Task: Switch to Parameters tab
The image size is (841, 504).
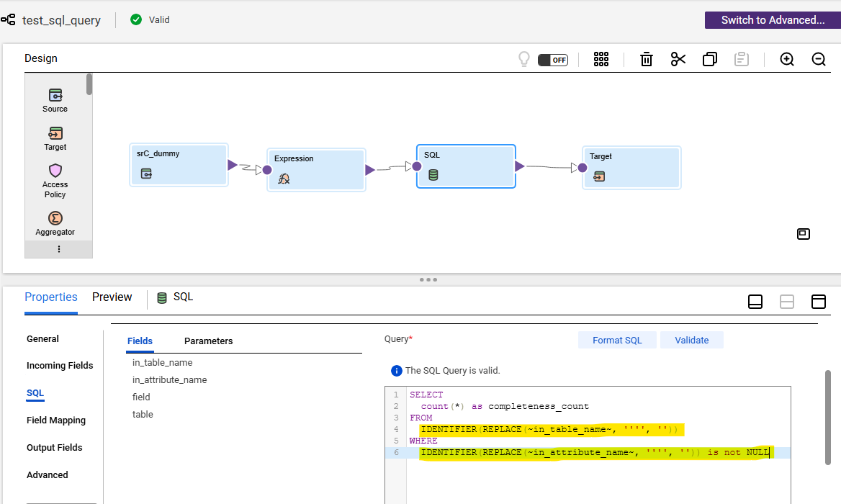Action: pyautogui.click(x=209, y=341)
